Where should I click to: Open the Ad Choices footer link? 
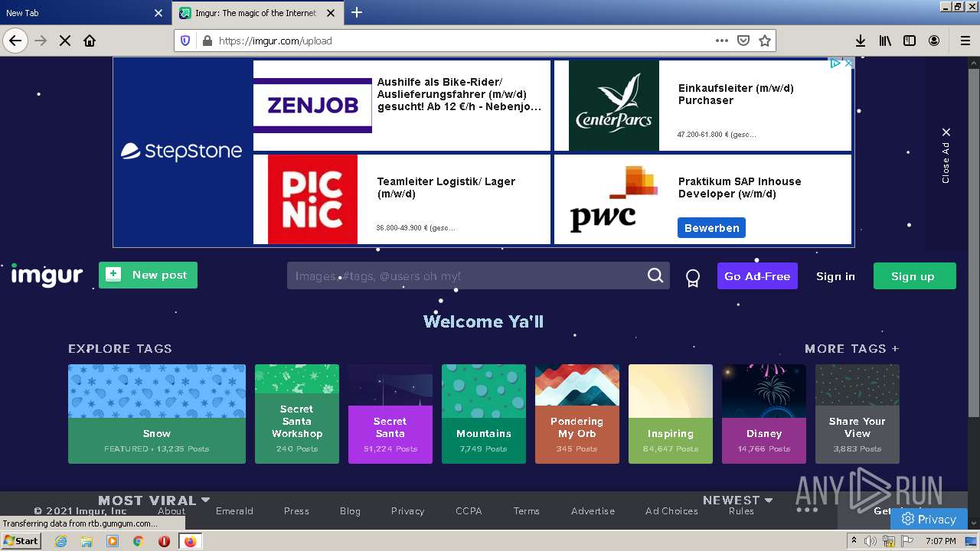coord(671,511)
